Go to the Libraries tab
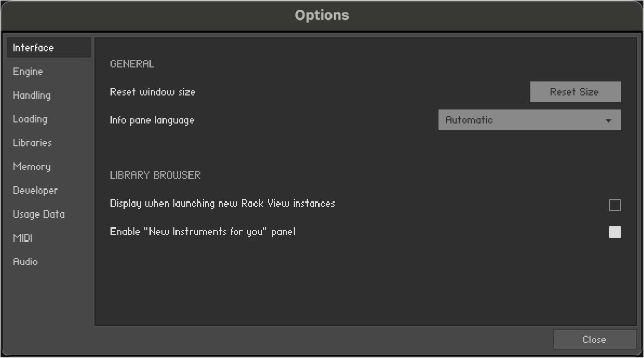The image size is (644, 358). pyautogui.click(x=32, y=143)
